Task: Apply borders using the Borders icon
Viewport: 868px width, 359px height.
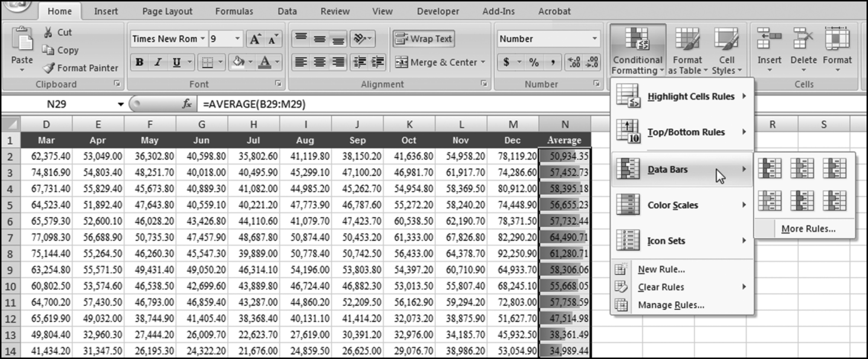Action: click(x=207, y=62)
